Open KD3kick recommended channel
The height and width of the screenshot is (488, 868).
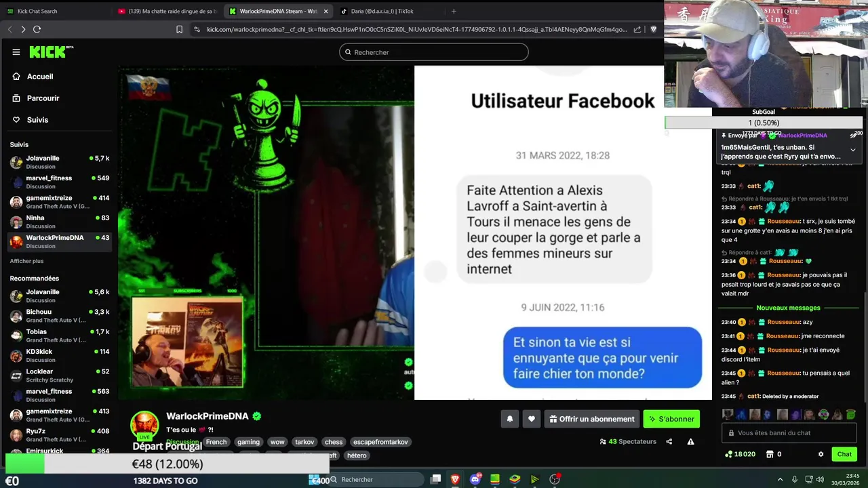(x=60, y=355)
